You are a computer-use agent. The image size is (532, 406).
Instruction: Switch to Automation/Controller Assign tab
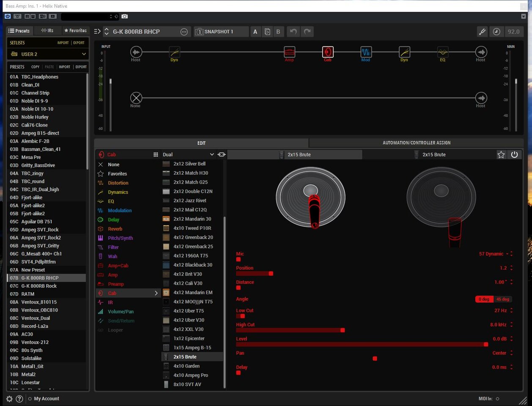416,143
